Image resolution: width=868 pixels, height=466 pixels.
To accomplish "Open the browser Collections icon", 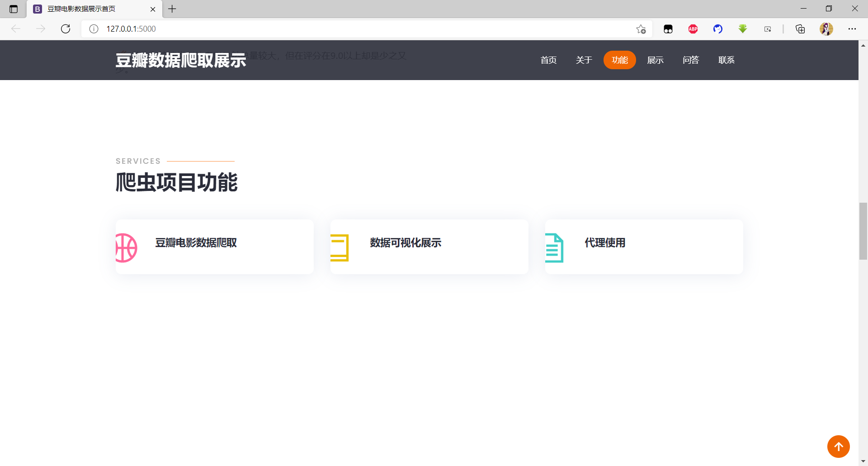I will [800, 29].
